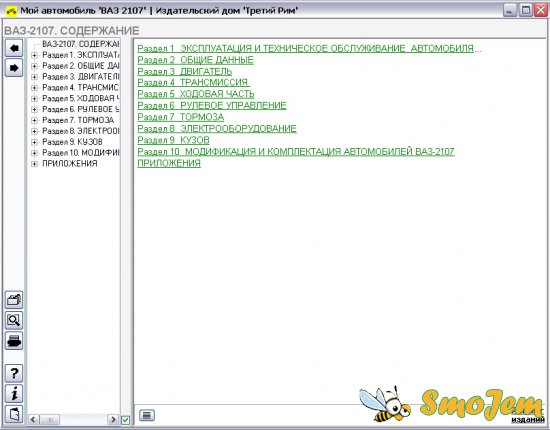Expand Раздел 2 tree node
The width and height of the screenshot is (550, 430).
[34, 66]
